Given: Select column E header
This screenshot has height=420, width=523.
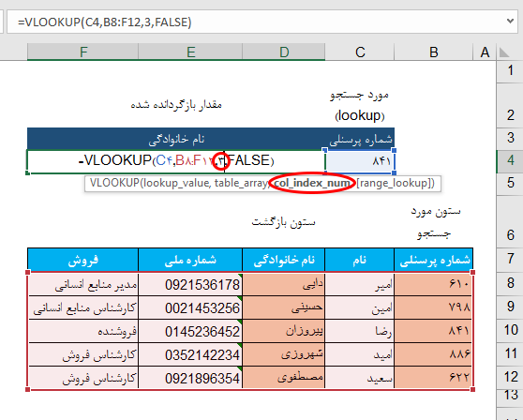Looking at the screenshot, I should pyautogui.click(x=190, y=52).
